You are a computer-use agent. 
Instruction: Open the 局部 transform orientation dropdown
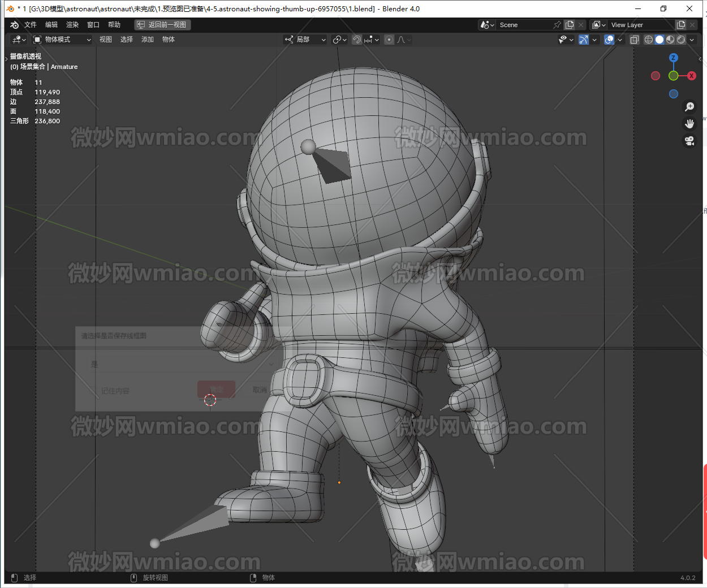pyautogui.click(x=305, y=40)
